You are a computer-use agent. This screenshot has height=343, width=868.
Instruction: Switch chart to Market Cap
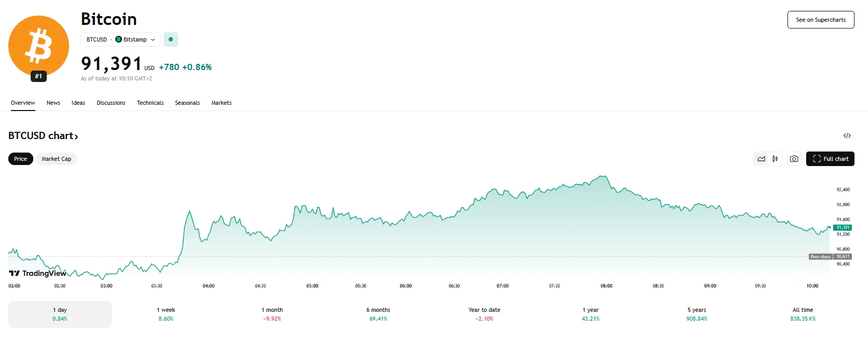point(56,159)
